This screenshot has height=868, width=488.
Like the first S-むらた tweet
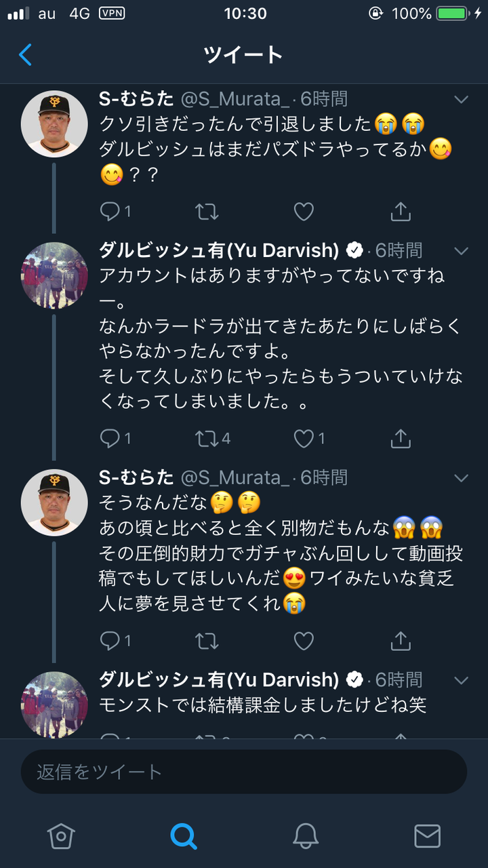pos(304,212)
